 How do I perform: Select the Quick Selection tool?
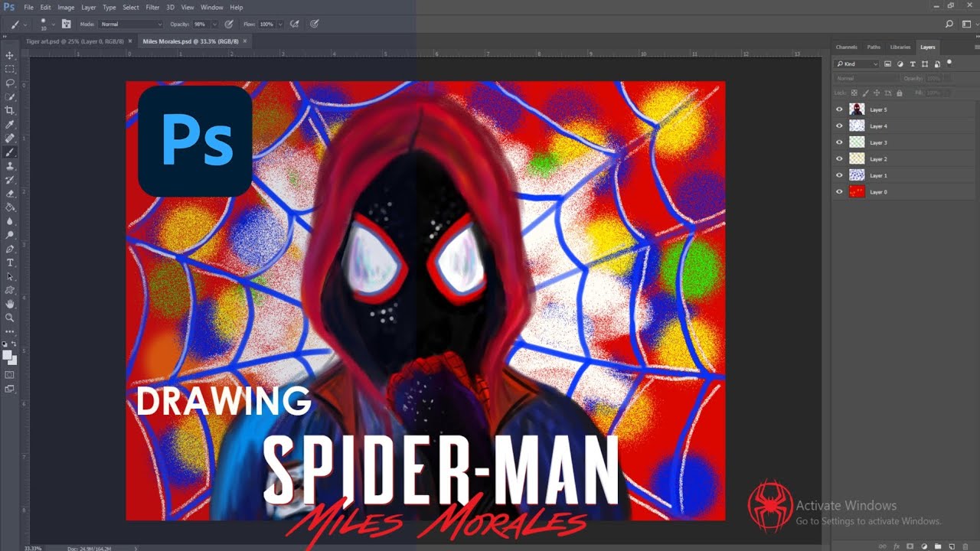point(10,96)
